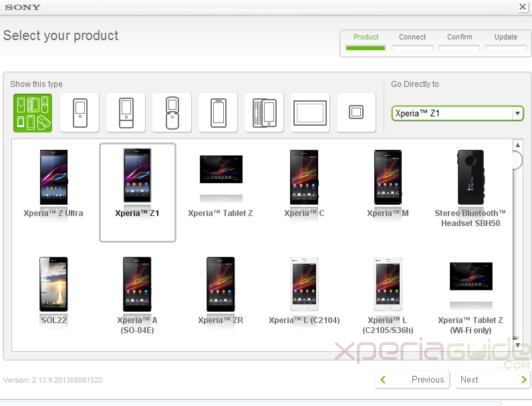
Task: Click the Xperia ZR label text
Action: coord(221,320)
